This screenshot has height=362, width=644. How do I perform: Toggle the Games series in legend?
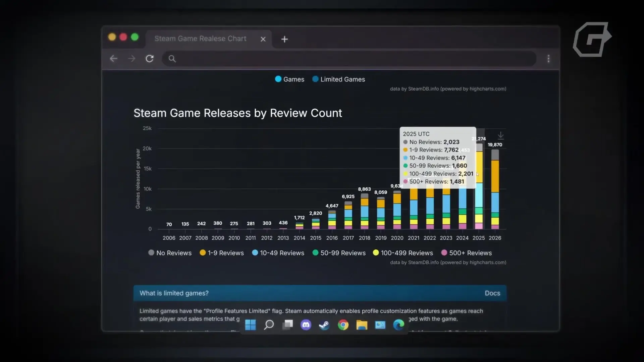[289, 79]
